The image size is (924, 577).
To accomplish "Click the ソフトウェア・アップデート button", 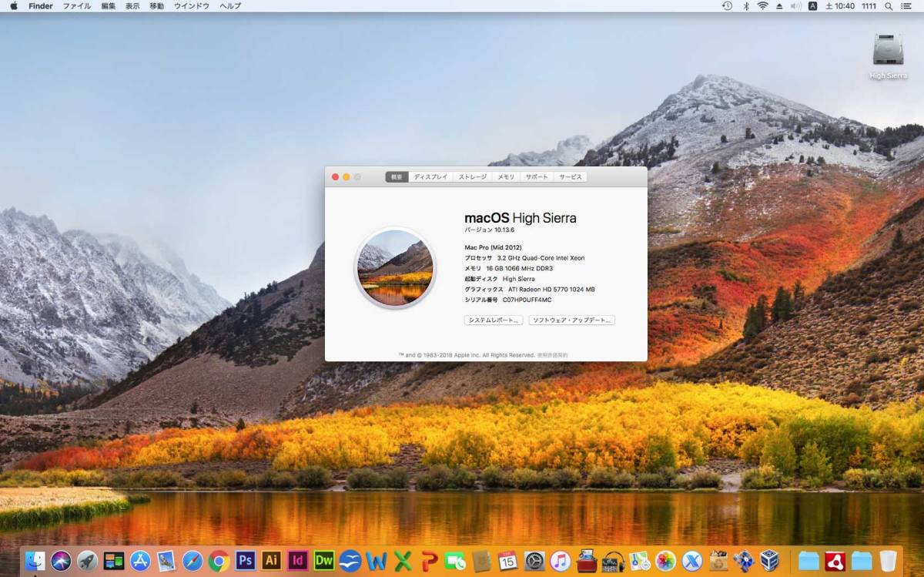I will (571, 320).
